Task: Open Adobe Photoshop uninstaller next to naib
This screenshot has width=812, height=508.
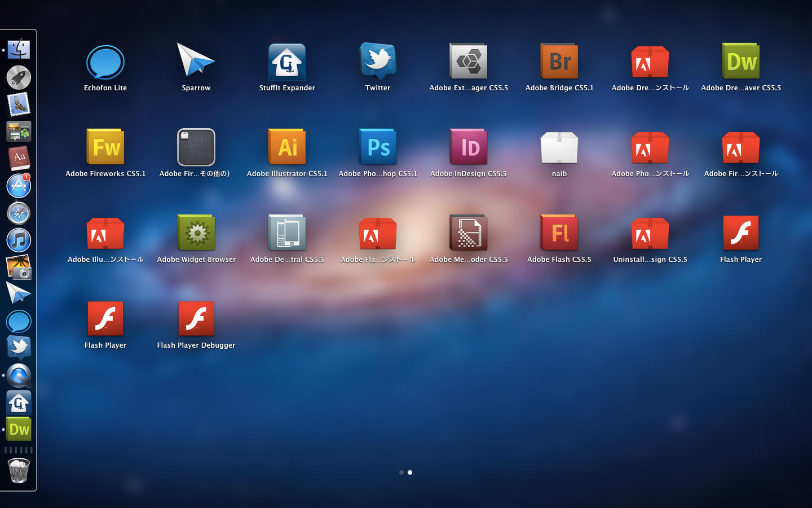Action: (x=650, y=148)
